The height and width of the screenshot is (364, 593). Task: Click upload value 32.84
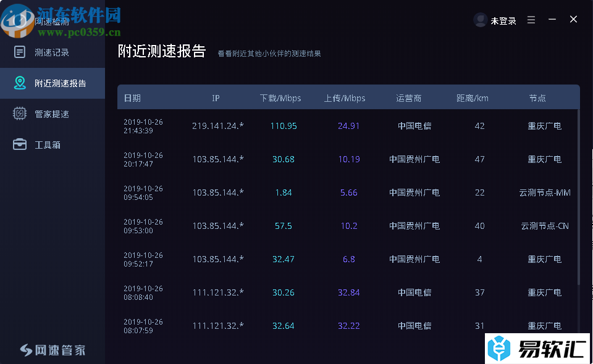[348, 292]
